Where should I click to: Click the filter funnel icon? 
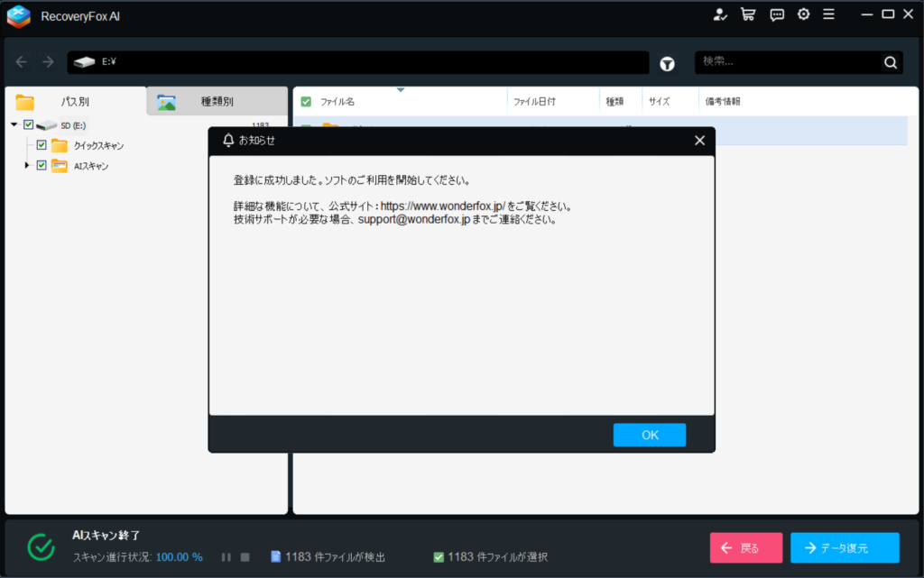pyautogui.click(x=668, y=63)
